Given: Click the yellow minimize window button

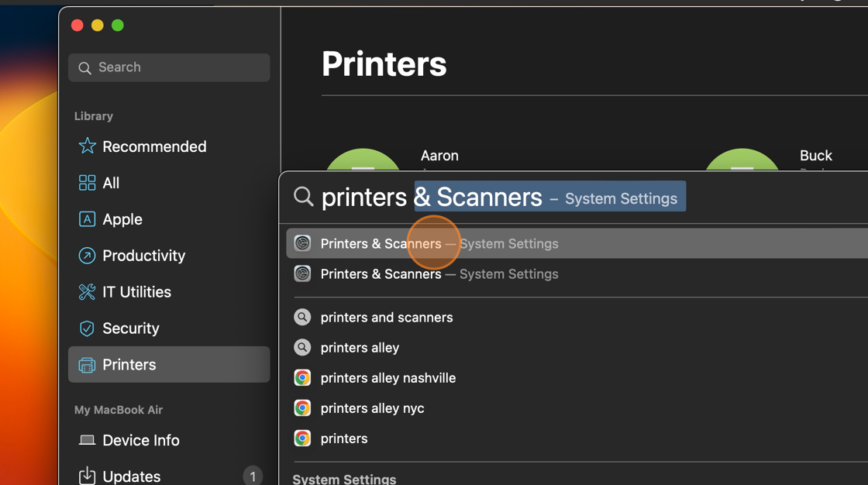Looking at the screenshot, I should pos(98,26).
